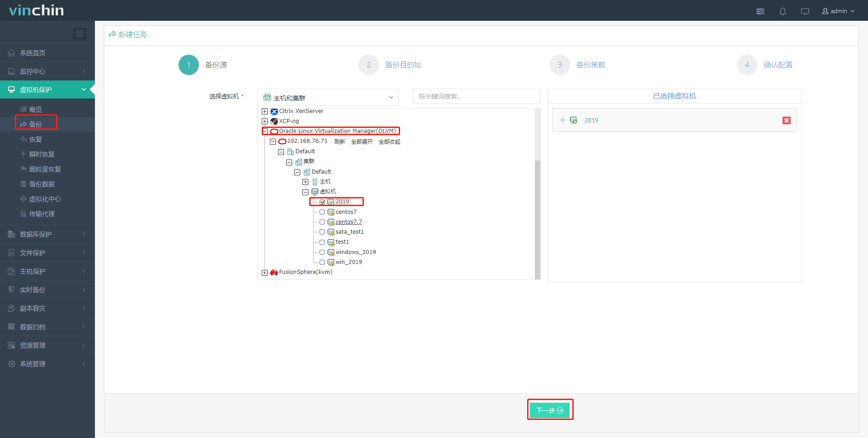The width and height of the screenshot is (868, 438).
Task: Click the notification bell icon in top bar
Action: pyautogui.click(x=783, y=11)
